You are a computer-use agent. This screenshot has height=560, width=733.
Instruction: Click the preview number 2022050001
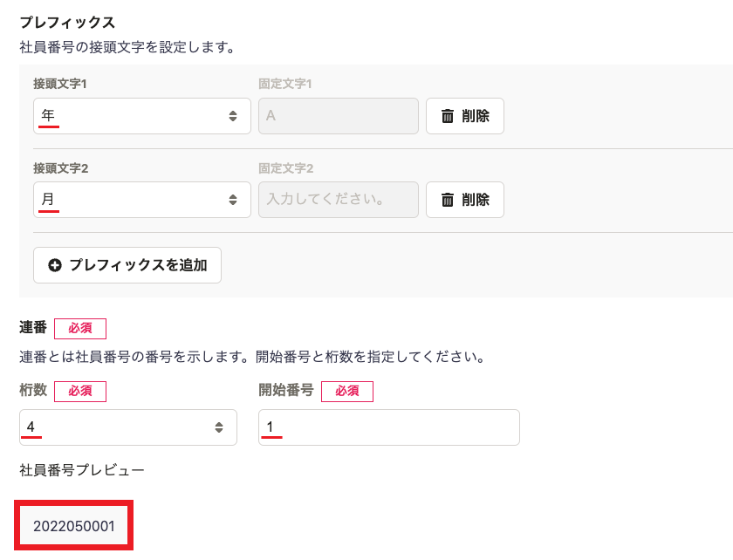pos(74,526)
